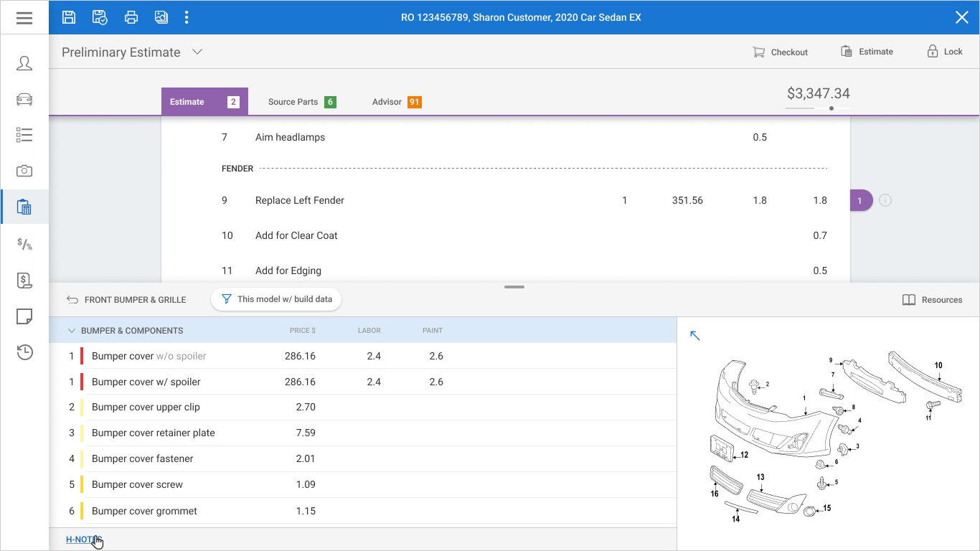Collapse the diagram with the arrow icon
This screenshot has height=551, width=980.
click(x=694, y=335)
